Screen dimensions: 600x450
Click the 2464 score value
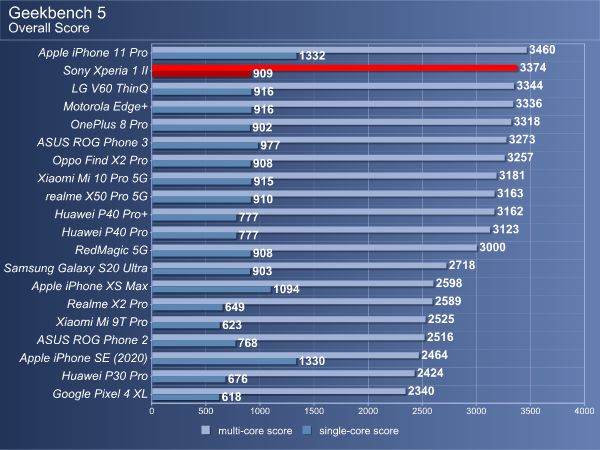pos(434,355)
